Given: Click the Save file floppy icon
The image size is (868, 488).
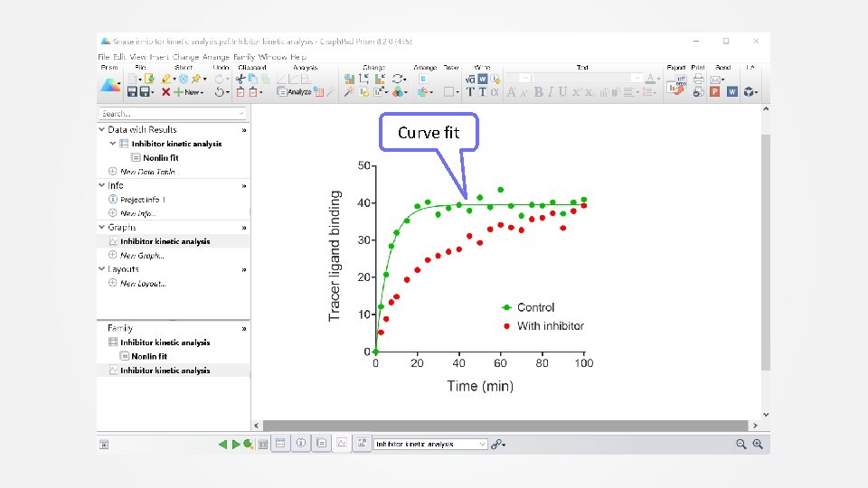Looking at the screenshot, I should (132, 92).
